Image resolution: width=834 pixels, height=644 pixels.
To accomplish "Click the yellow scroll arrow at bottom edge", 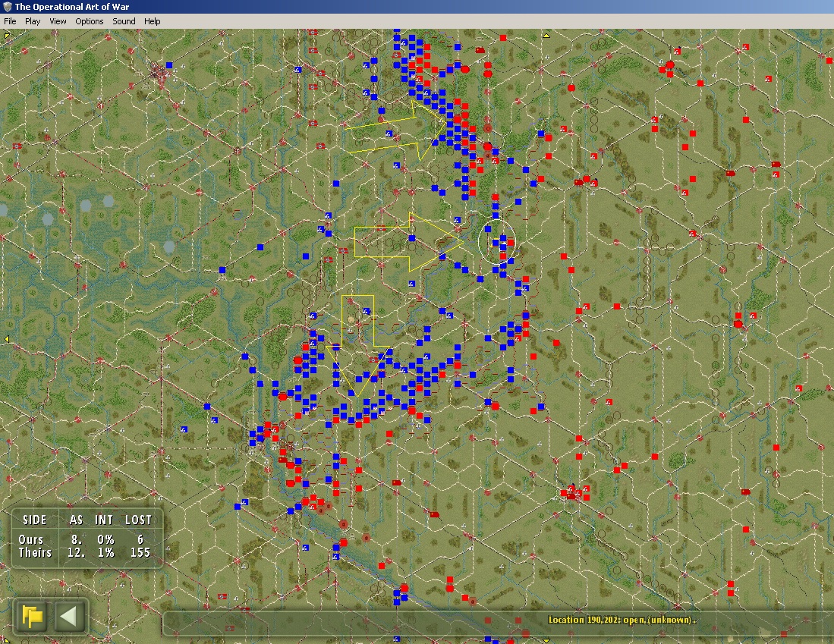I will (546, 639).
